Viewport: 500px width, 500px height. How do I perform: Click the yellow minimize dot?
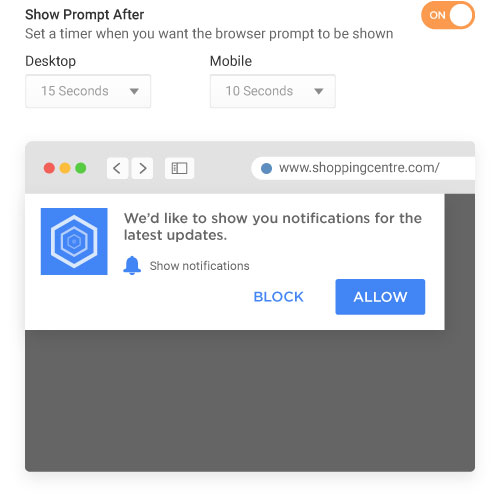(65, 168)
